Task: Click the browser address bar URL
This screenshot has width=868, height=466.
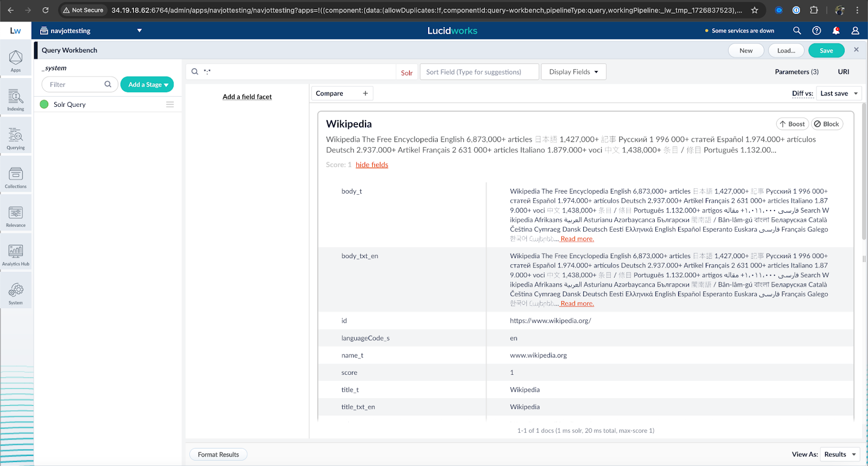Action: click(x=426, y=10)
